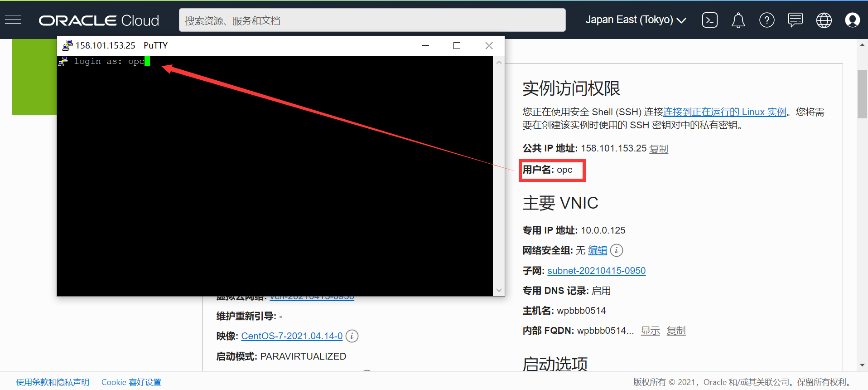The height and width of the screenshot is (390, 868).
Task: Open 使用条款和隐私声明 footer link
Action: point(53,382)
